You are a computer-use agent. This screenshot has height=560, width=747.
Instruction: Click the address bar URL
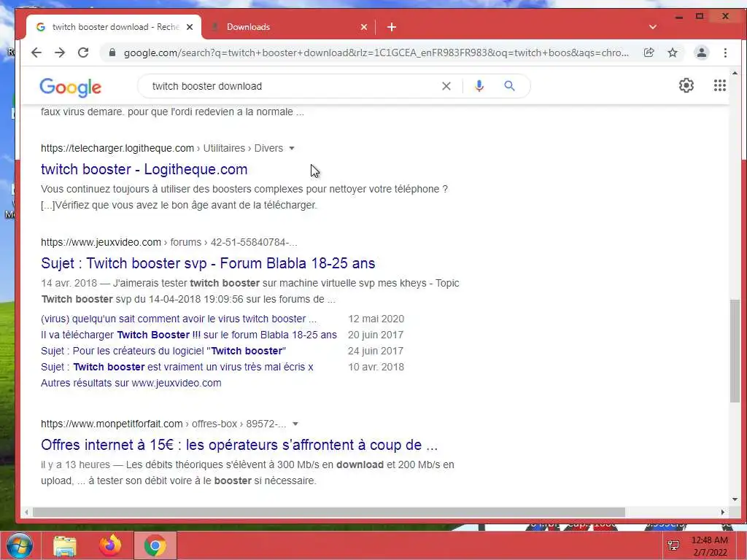(376, 52)
